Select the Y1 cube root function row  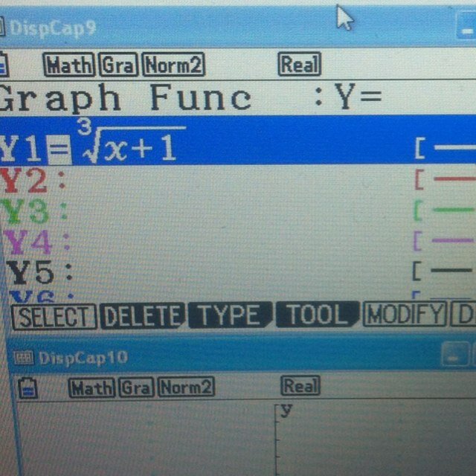(x=238, y=141)
